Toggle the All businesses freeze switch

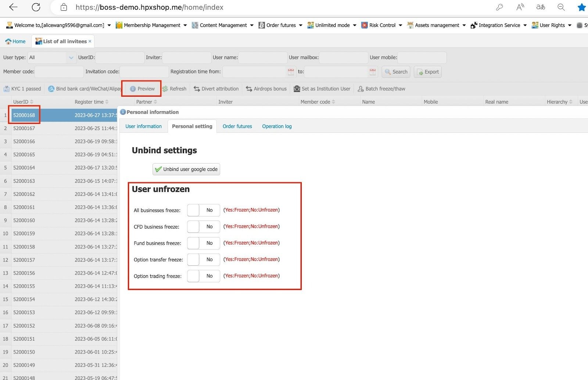(203, 210)
